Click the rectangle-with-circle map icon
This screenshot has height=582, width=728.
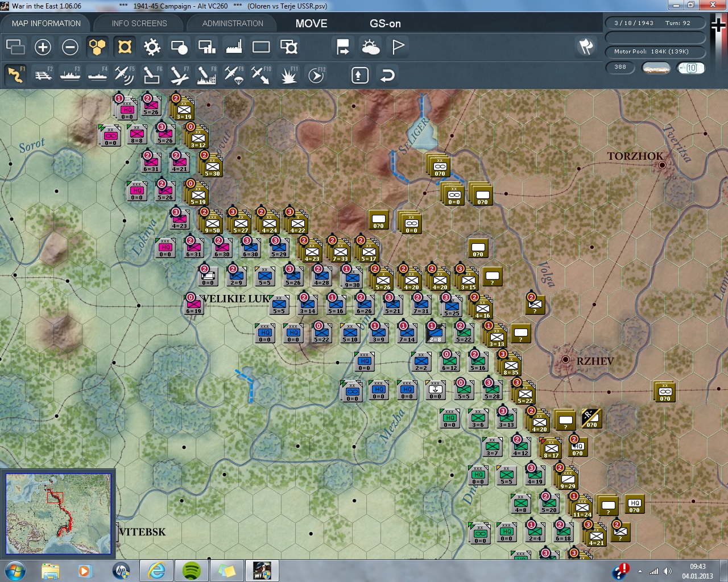[179, 47]
